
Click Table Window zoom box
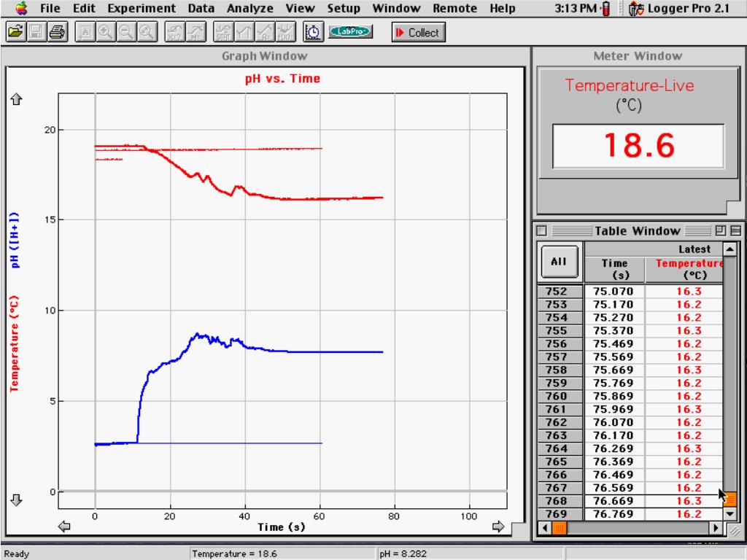pyautogui.click(x=721, y=231)
